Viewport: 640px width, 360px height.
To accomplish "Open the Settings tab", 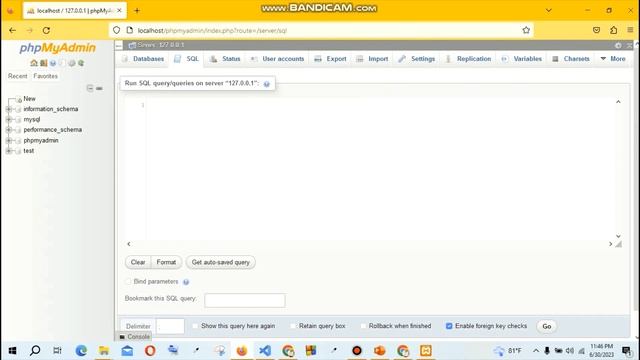I will click(x=417, y=59).
